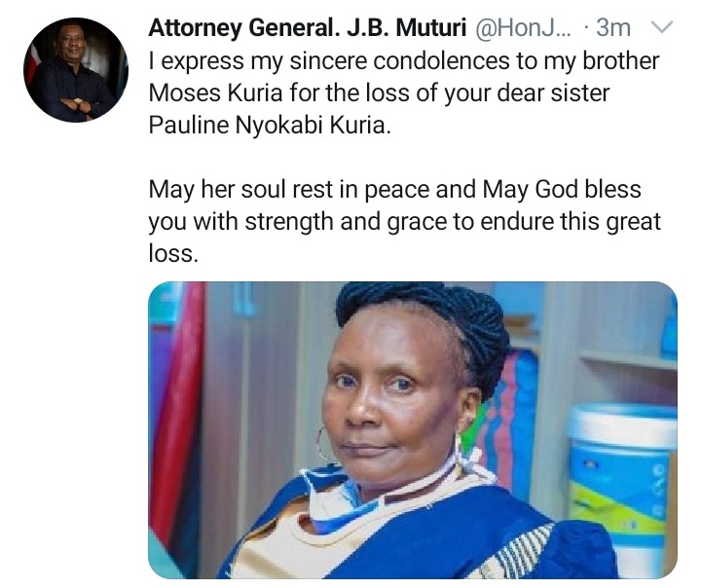Click the phrase "dear sister" in the tweet
Viewport: 701px width, 588px height.
(553, 93)
